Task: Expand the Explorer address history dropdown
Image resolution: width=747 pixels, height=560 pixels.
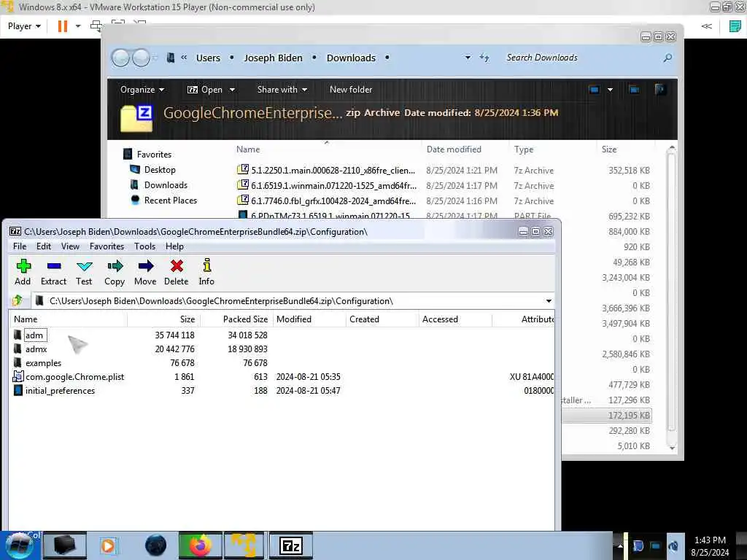Action: click(468, 58)
